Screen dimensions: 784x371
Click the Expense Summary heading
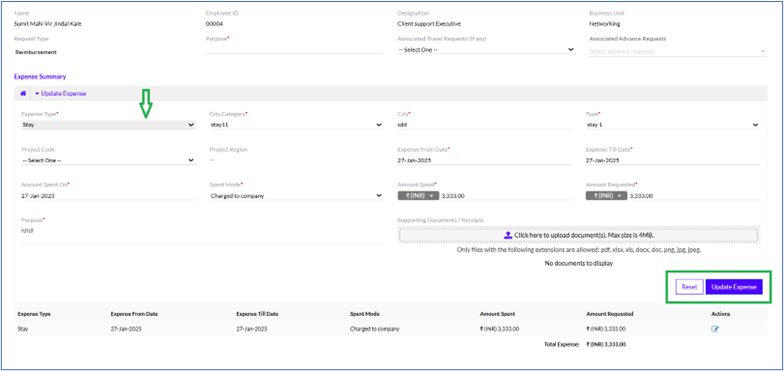coord(40,77)
